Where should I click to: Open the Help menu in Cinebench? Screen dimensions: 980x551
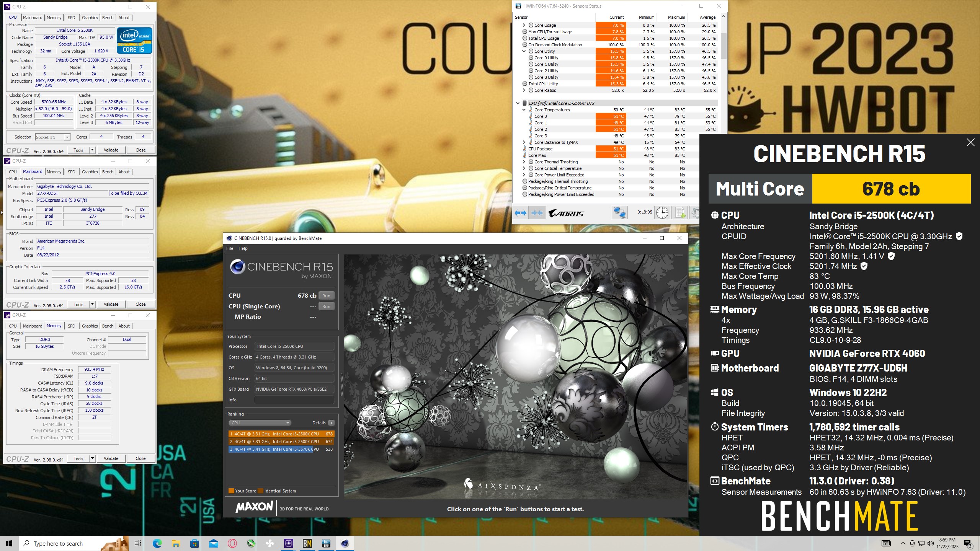click(x=243, y=248)
